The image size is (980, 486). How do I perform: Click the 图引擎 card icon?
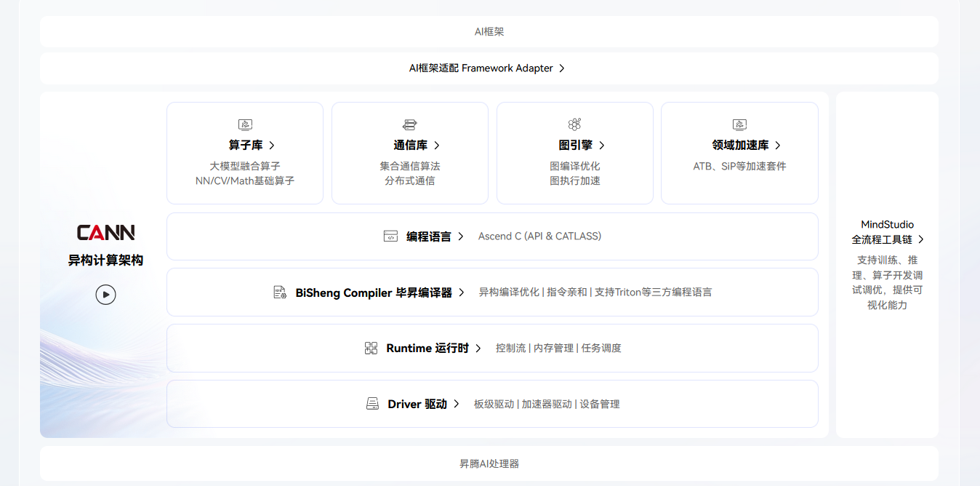pos(574,124)
